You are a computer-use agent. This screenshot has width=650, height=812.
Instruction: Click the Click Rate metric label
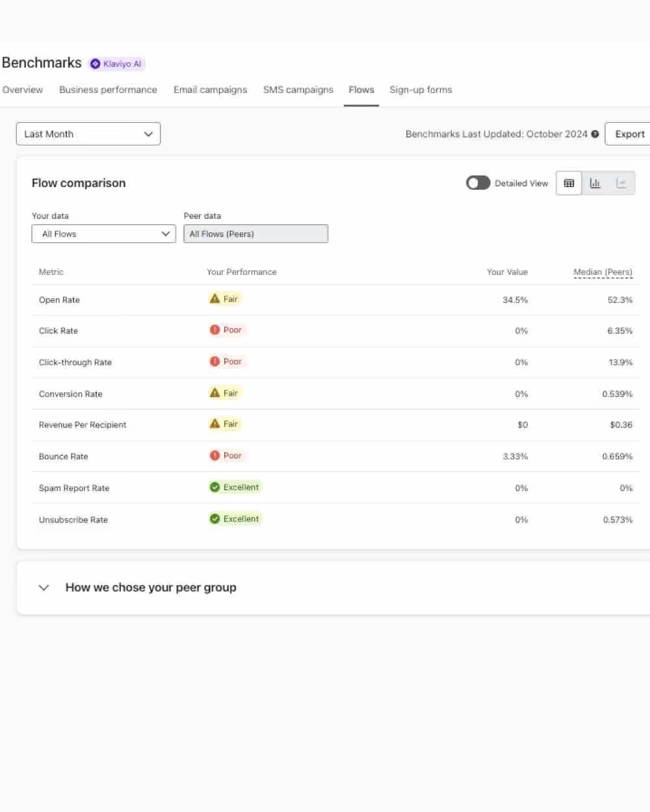(x=58, y=331)
